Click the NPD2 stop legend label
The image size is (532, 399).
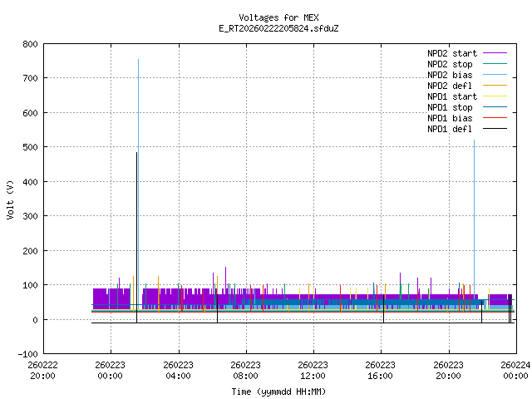(450, 63)
